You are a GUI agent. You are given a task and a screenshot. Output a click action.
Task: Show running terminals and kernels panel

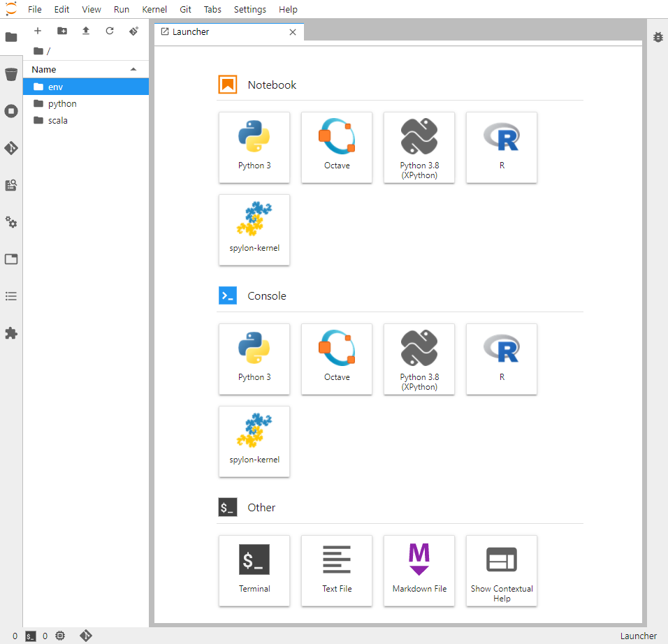[11, 111]
